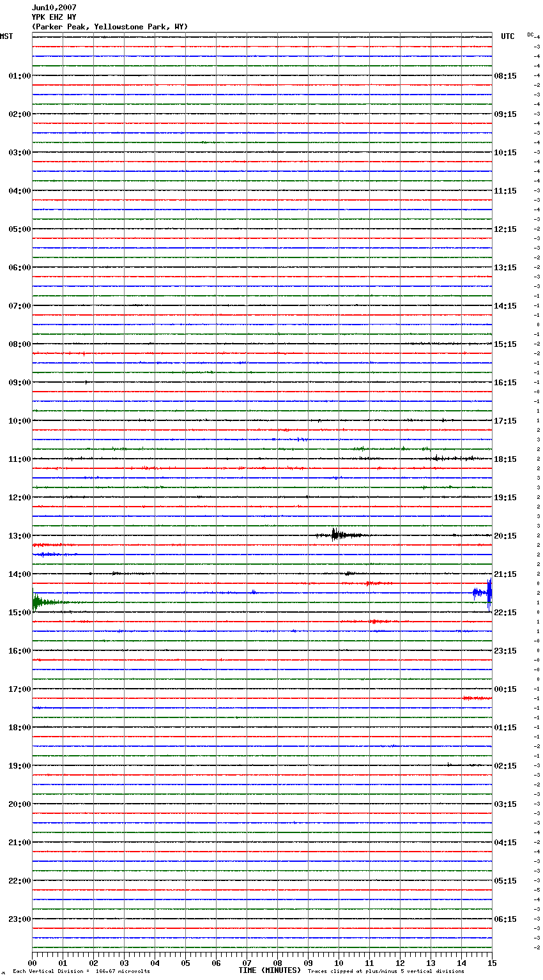The width and height of the screenshot is (543, 980).
Task: Click the 16:15 UTC time label
Action: coord(505,383)
